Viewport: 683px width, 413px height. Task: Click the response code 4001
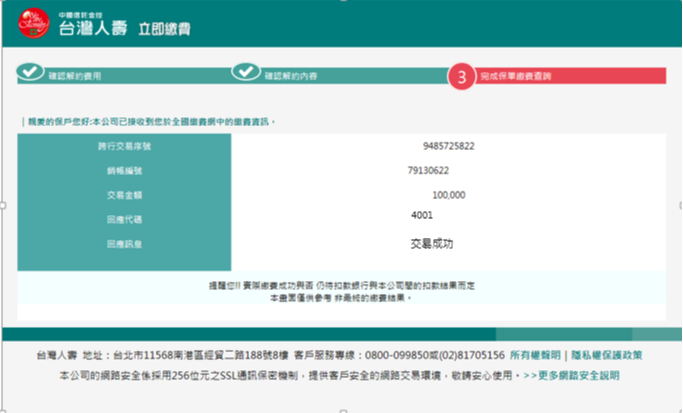pos(422,215)
